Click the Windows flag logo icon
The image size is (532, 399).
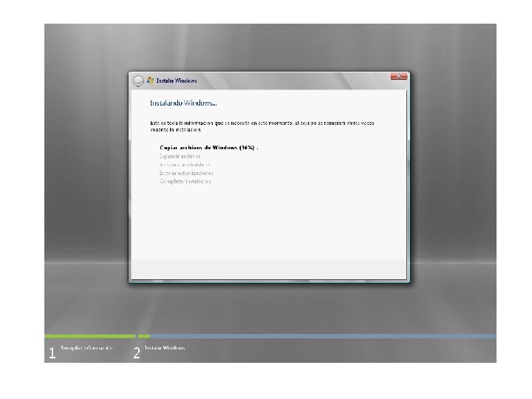pos(150,81)
